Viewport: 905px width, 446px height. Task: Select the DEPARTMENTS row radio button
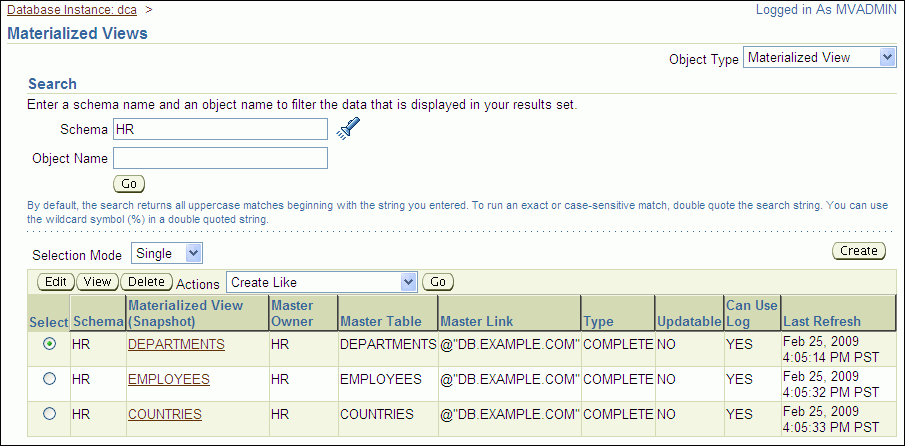pos(49,344)
